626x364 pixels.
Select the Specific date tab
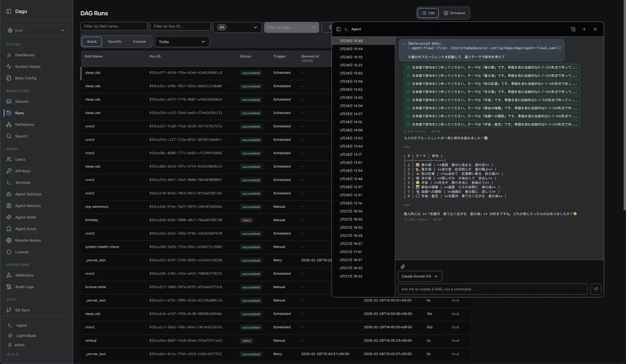[x=115, y=42]
